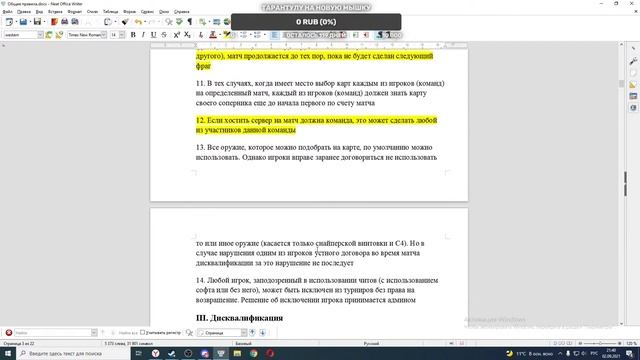Click the word and character count
The image size is (640, 360).
point(129,344)
